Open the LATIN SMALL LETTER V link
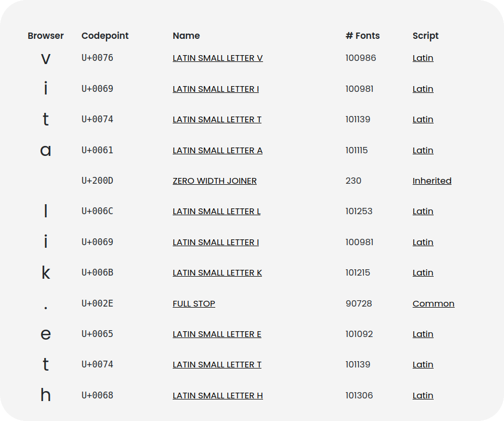Screen dimensions: 504x421 coord(217,58)
